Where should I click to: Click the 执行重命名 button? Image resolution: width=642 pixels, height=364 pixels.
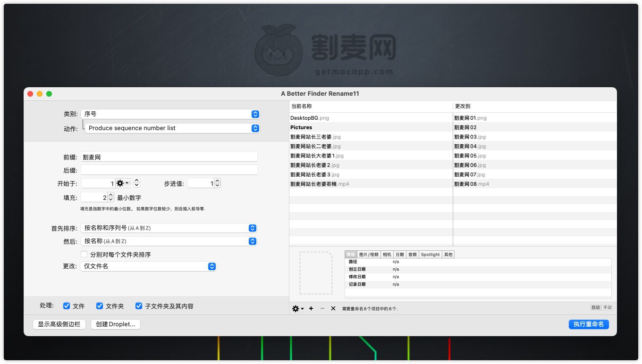(589, 324)
